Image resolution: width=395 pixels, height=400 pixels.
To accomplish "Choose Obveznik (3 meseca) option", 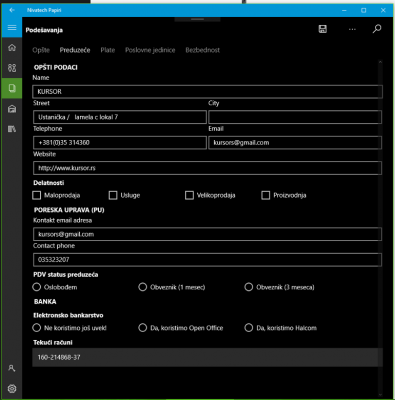I will (x=249, y=287).
